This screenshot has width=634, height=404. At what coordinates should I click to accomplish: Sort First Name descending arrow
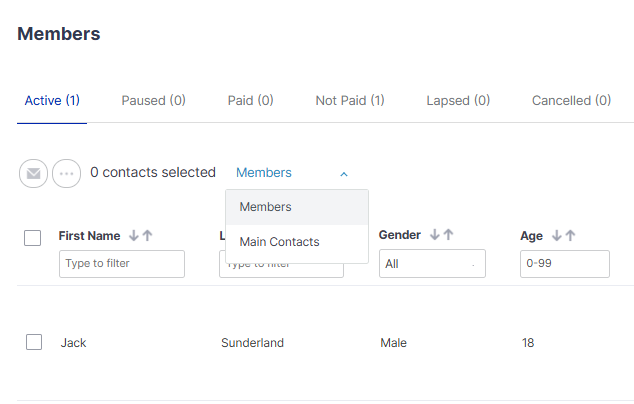[132, 236]
